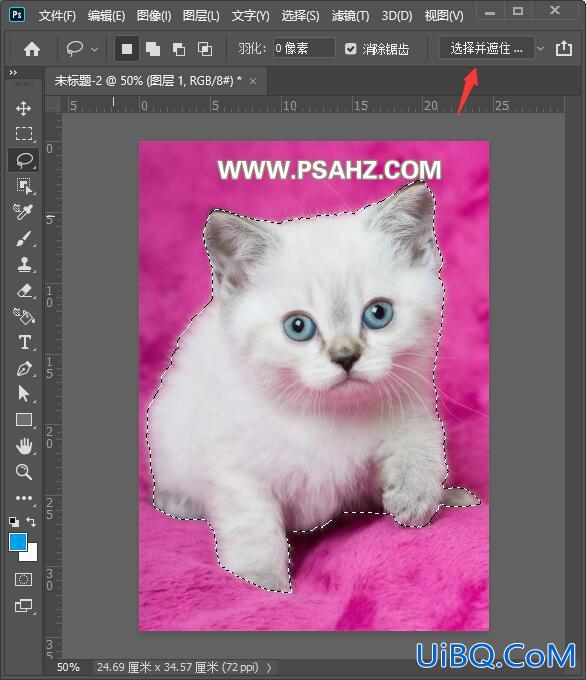The width and height of the screenshot is (586, 680).
Task: Open the 视图(V) menu
Action: point(444,16)
